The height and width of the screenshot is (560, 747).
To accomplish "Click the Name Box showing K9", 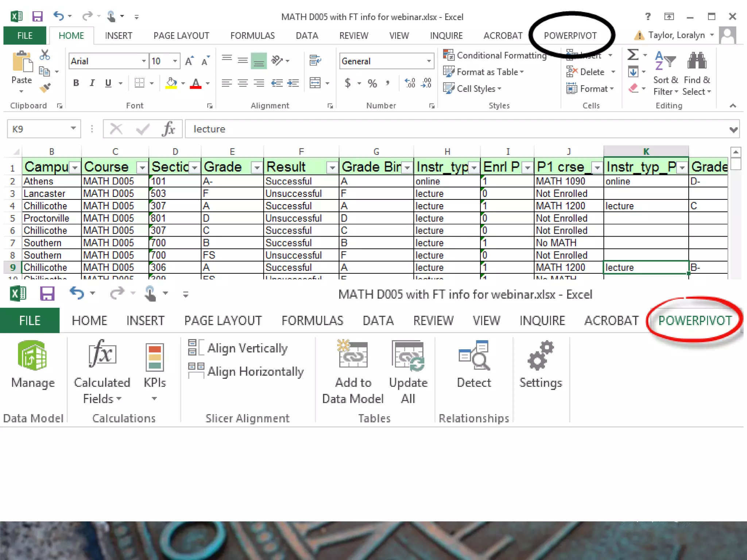I will coord(39,129).
